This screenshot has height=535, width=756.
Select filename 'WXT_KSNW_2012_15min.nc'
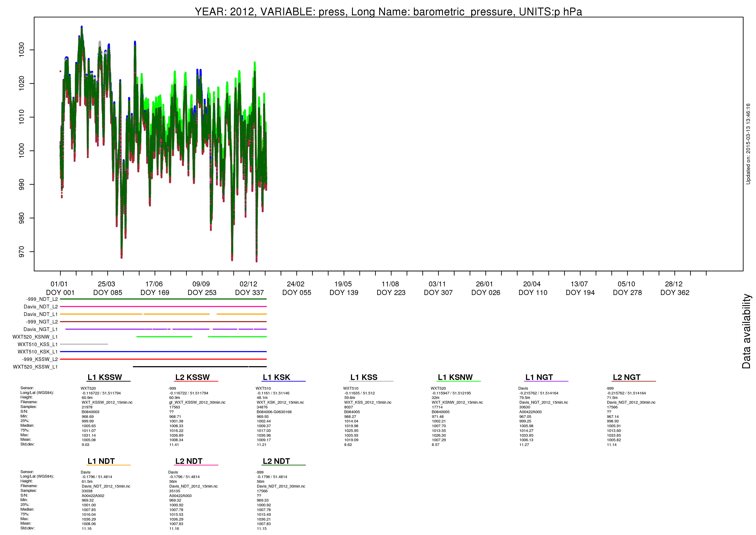457,403
